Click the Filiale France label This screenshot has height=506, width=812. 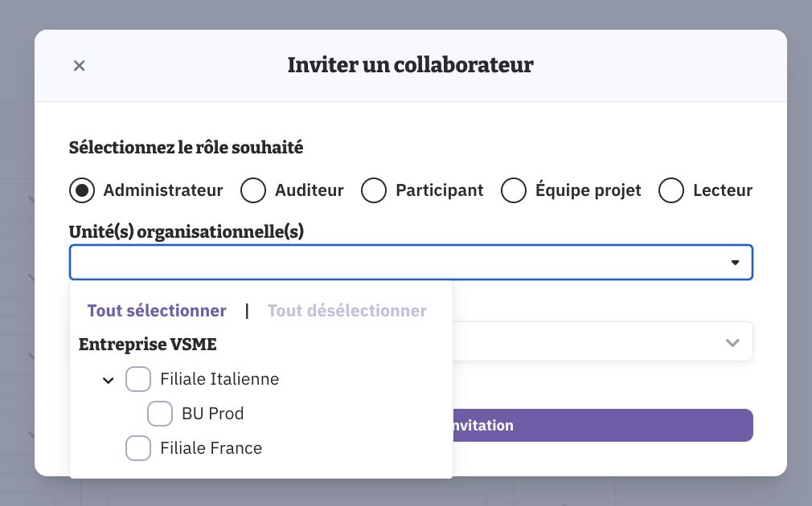[211, 448]
